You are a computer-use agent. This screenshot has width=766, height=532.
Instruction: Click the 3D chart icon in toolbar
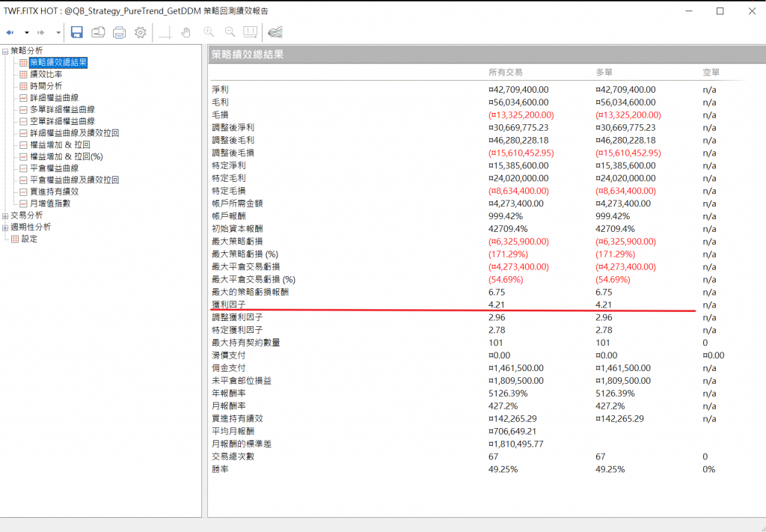pyautogui.click(x=275, y=32)
